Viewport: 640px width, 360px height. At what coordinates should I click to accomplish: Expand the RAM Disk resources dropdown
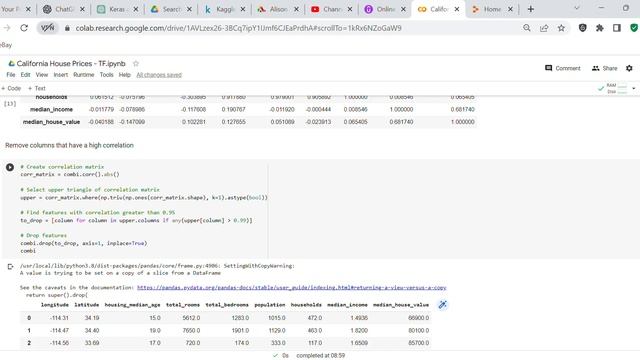click(633, 88)
